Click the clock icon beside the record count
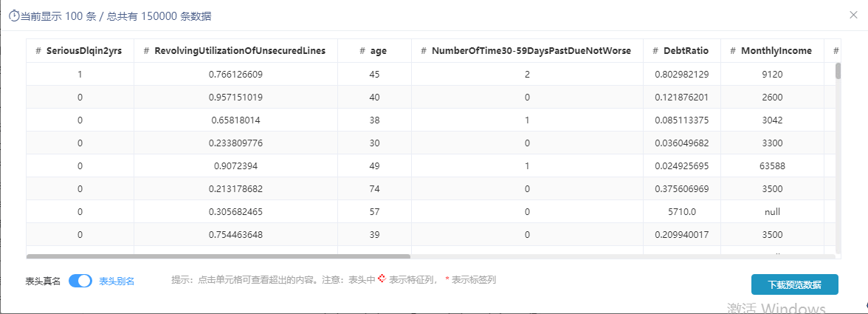The image size is (868, 314). (x=15, y=16)
